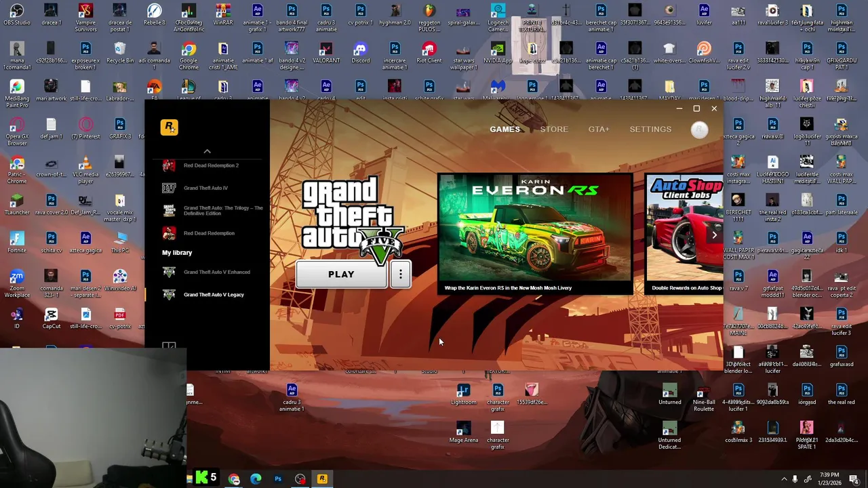Click the PLAY button for GTA V
The image size is (868, 488).
click(341, 274)
